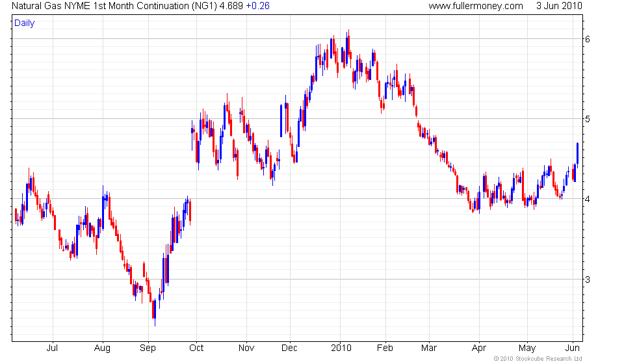Click the Daily timeframe label
637x364 pixels.
(25, 23)
